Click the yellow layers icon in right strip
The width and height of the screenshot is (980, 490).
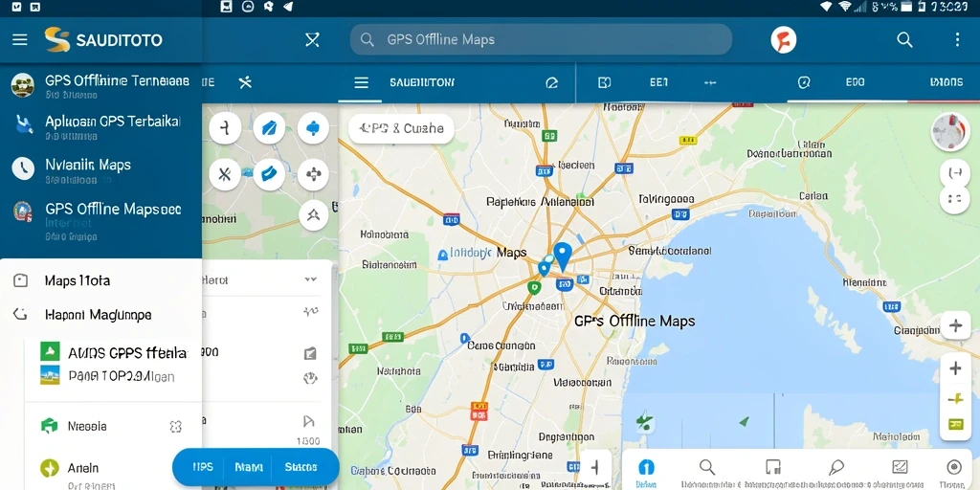955,424
